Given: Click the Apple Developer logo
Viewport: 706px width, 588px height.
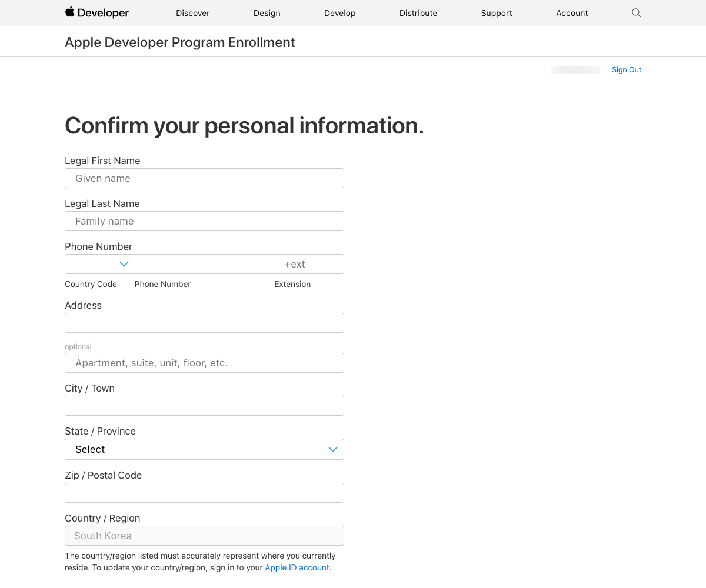Looking at the screenshot, I should (x=97, y=13).
